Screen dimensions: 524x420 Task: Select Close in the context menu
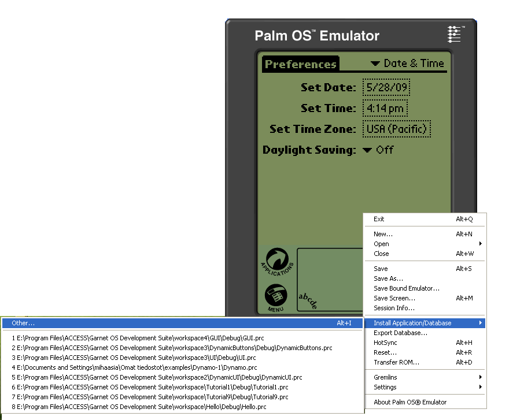(x=425, y=254)
